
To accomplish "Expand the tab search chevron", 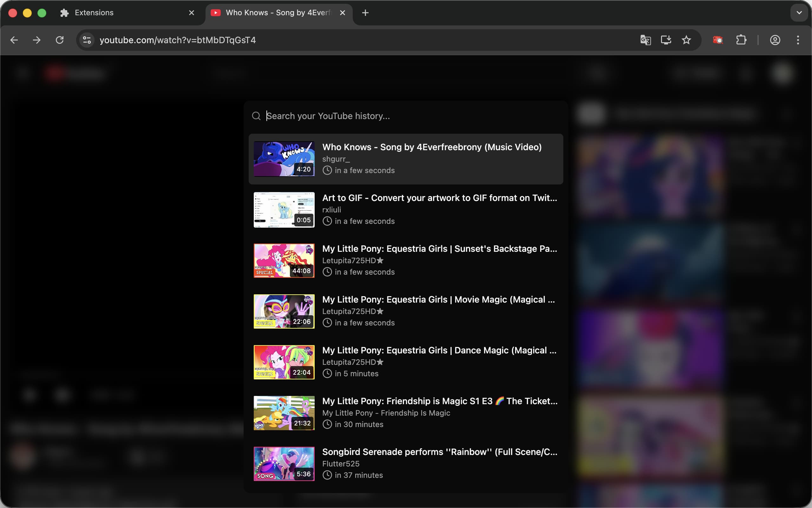I will [799, 13].
